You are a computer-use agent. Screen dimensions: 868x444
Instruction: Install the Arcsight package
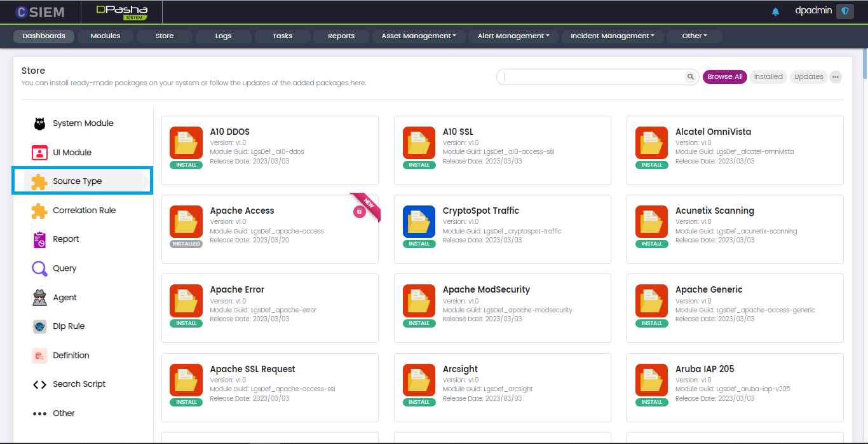pyautogui.click(x=419, y=402)
